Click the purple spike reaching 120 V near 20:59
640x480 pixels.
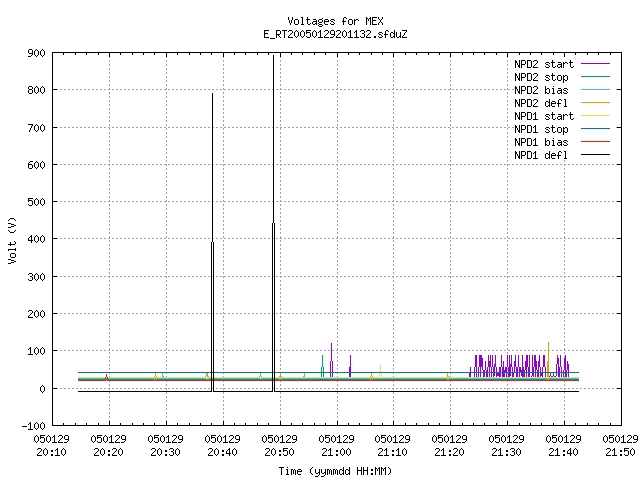[x=331, y=360]
